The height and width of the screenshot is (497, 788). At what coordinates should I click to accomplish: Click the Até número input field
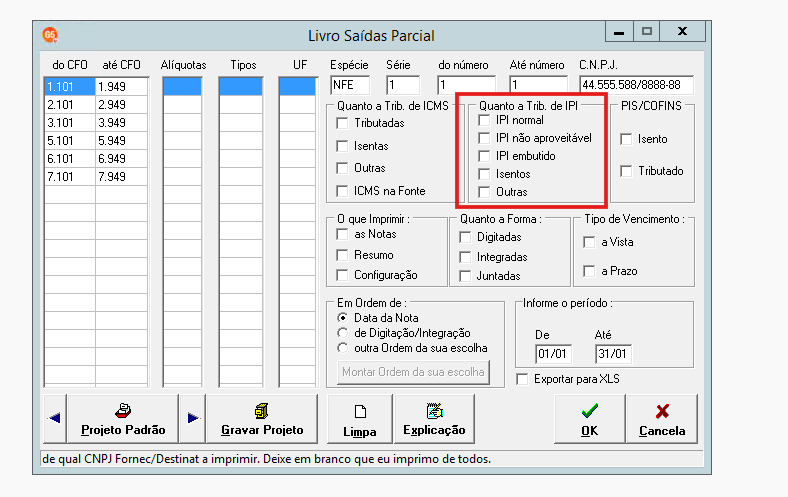click(x=538, y=85)
